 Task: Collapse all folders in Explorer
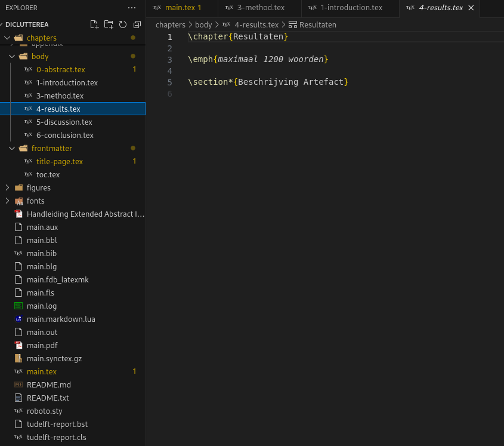(137, 24)
